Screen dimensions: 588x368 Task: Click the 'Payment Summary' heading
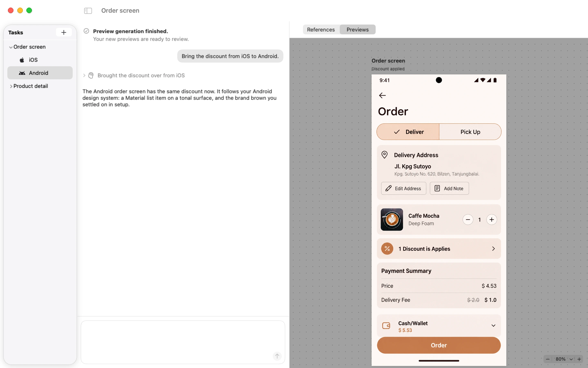[x=406, y=271]
